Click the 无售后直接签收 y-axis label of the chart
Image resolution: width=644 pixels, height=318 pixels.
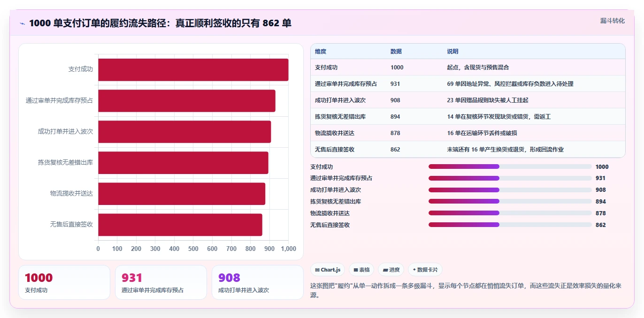[x=72, y=225]
